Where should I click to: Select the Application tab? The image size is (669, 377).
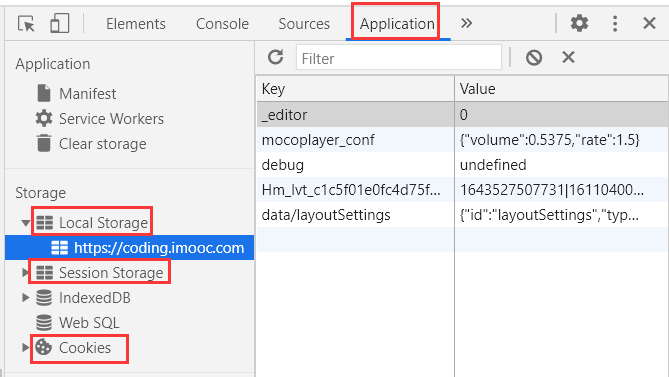coord(397,24)
